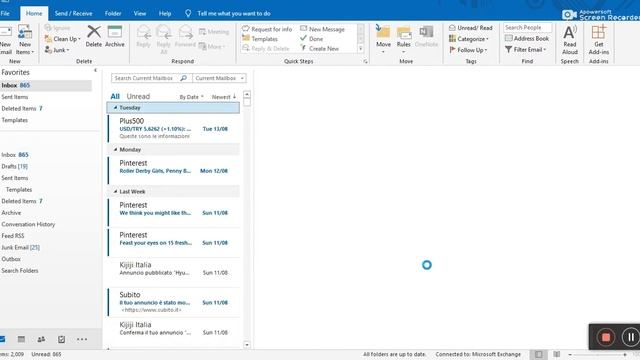Toggle Newest sort order
The width and height of the screenshot is (640, 360).
coord(224,97)
